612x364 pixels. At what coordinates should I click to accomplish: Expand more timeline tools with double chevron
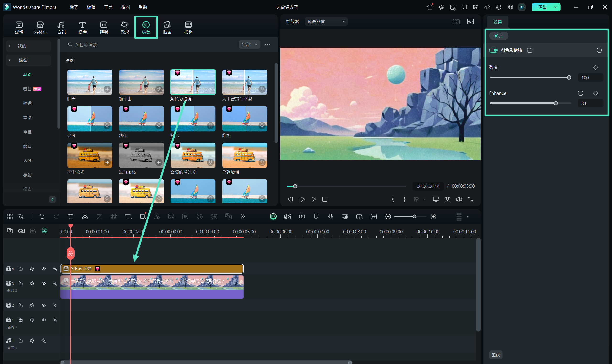coord(243,216)
